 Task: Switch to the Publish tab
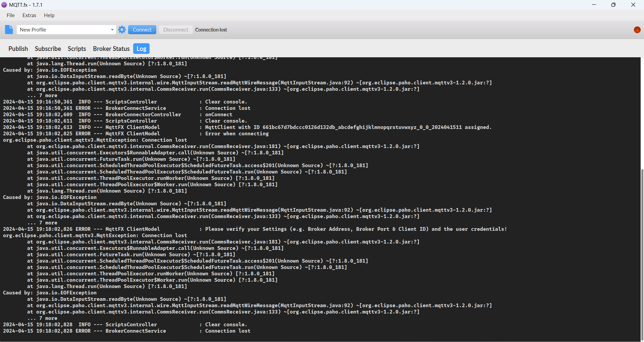click(18, 49)
